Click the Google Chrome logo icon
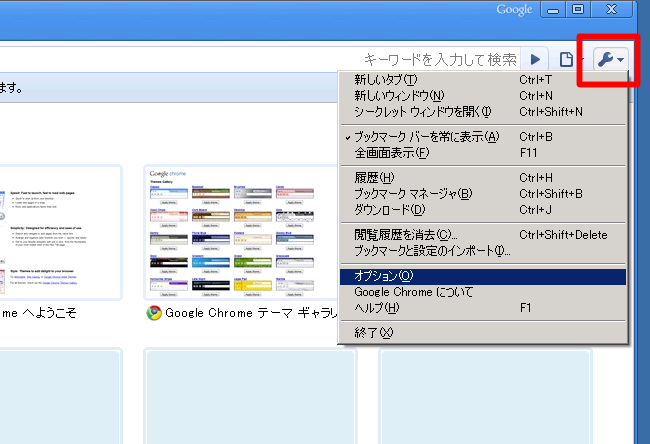 click(154, 313)
